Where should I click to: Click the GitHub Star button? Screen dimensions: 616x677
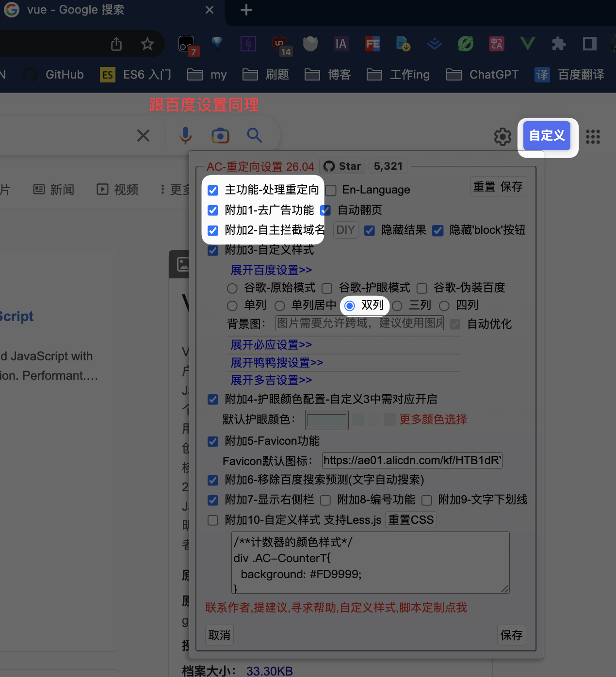342,166
